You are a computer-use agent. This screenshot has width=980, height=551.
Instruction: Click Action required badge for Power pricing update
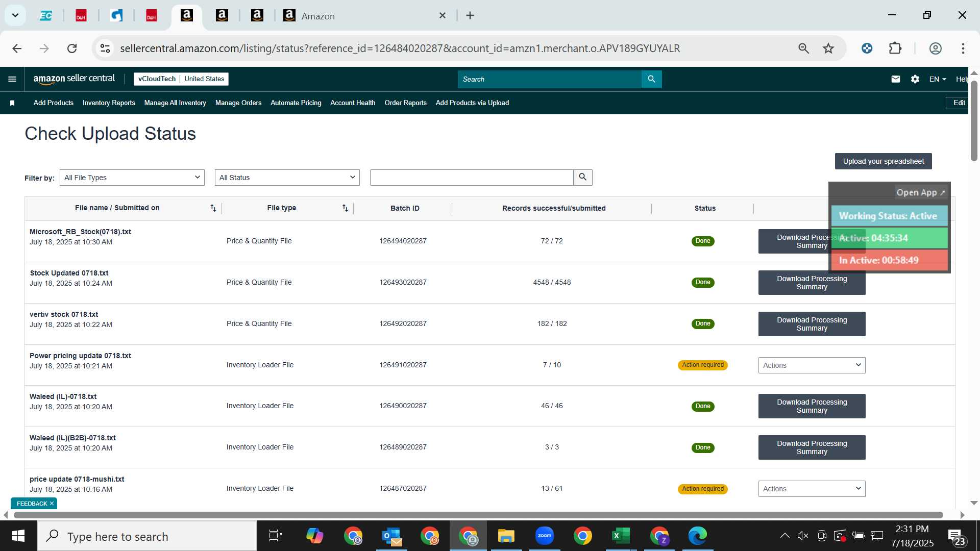[x=703, y=365]
